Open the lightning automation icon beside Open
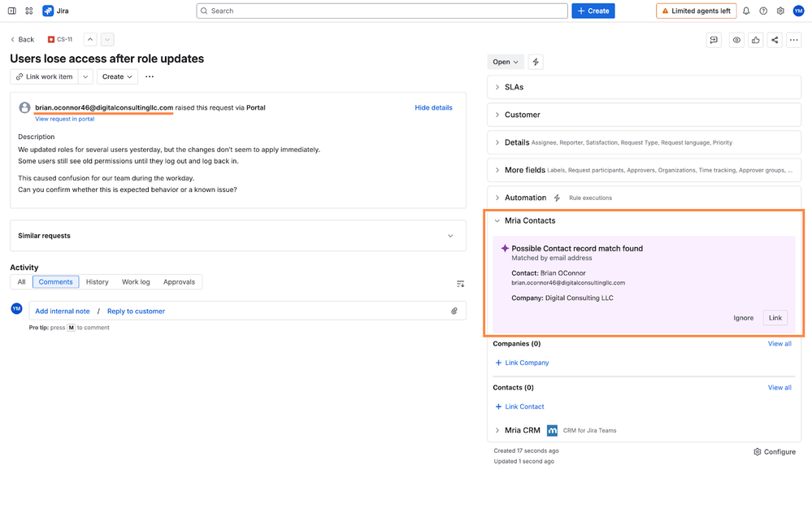 click(536, 62)
